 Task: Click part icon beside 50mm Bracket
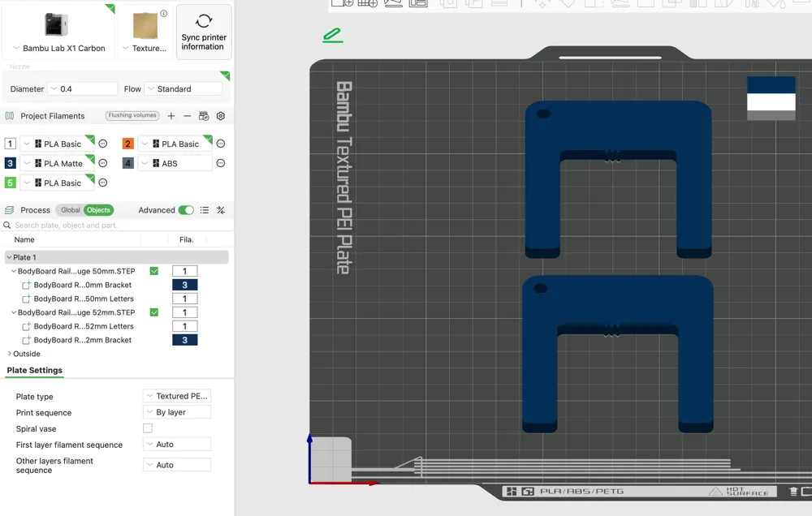(27, 285)
